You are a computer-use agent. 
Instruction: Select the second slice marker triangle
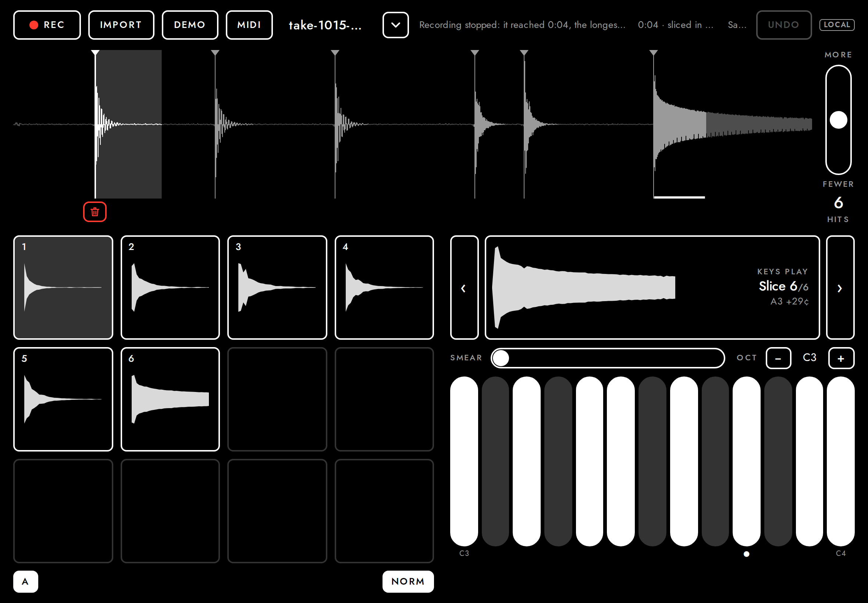(x=215, y=53)
